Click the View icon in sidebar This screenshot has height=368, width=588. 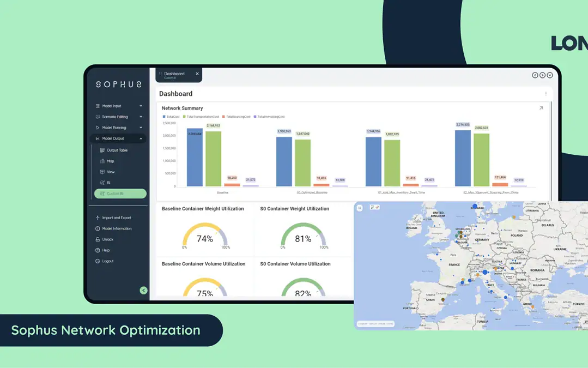[102, 172]
